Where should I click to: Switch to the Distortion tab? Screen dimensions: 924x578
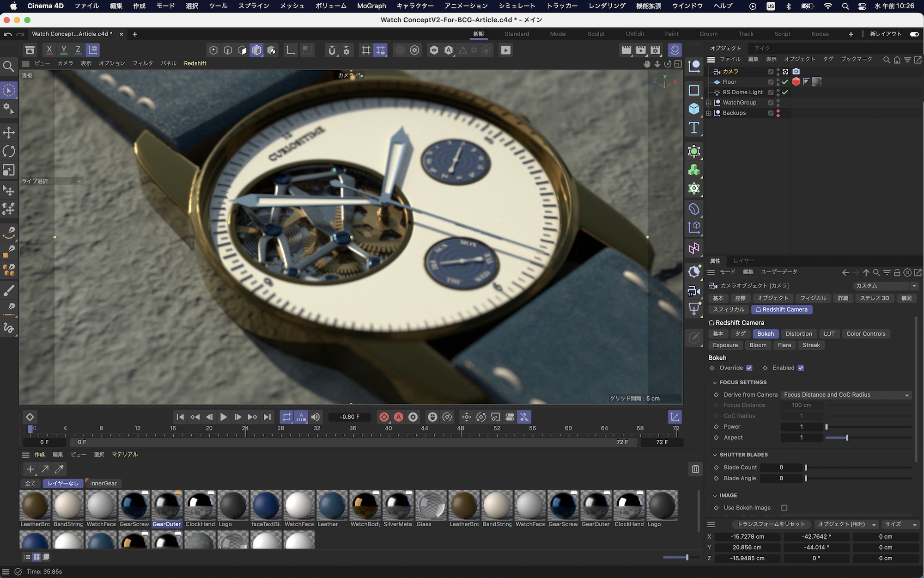click(798, 334)
